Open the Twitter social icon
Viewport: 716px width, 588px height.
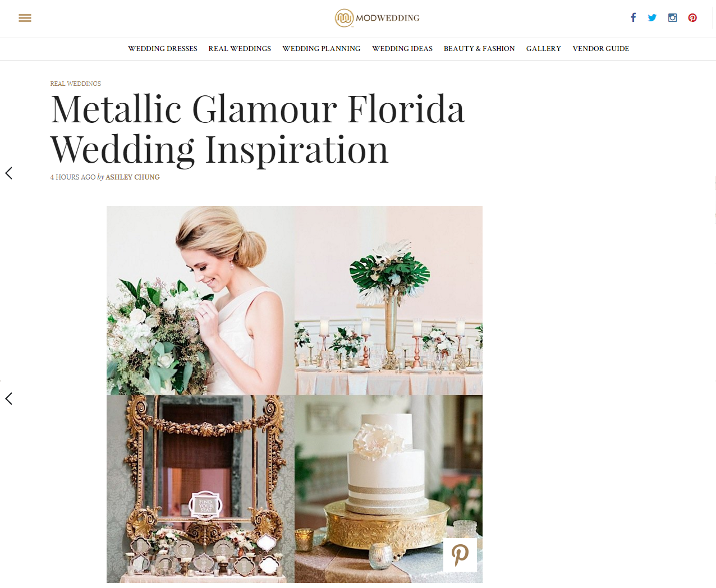652,17
